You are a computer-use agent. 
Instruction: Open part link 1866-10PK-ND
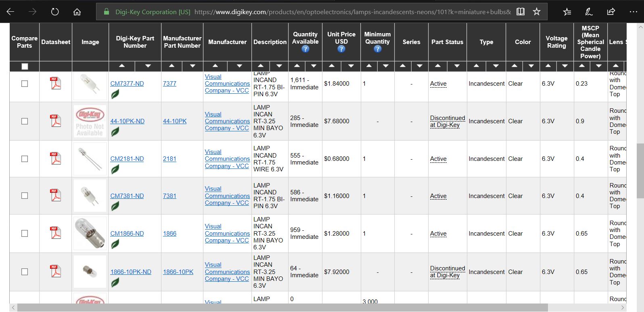(131, 272)
